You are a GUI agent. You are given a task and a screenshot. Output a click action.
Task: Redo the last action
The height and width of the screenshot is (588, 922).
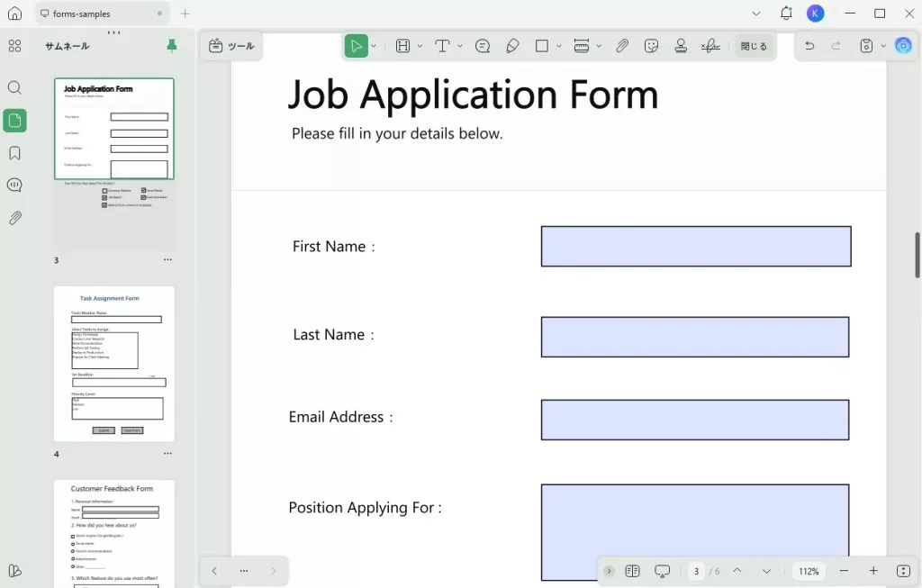pos(836,45)
